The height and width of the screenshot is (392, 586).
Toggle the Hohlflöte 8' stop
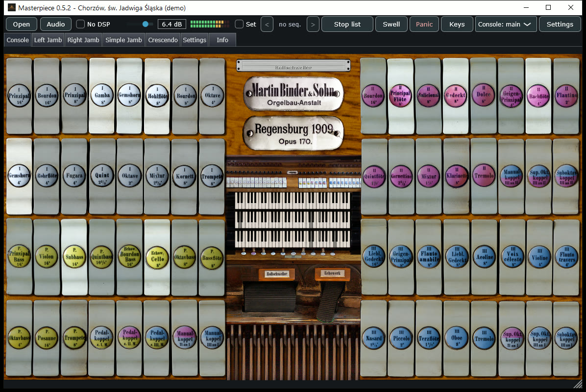coord(157,96)
